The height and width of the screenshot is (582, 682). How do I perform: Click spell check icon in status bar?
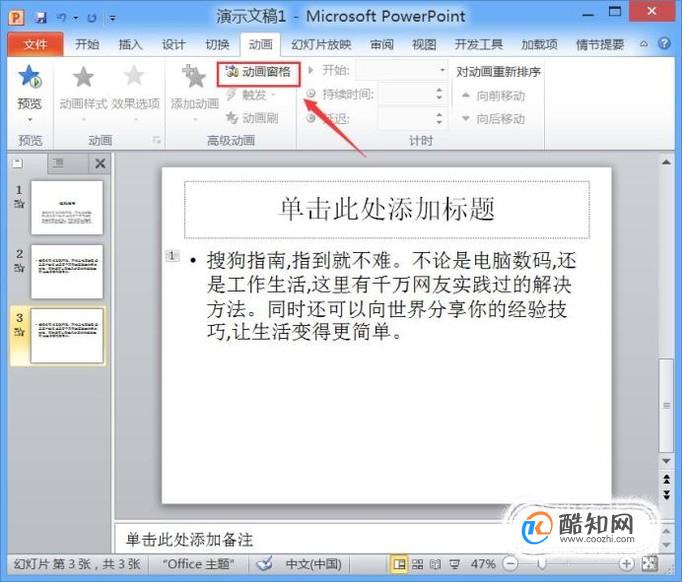[x=264, y=564]
